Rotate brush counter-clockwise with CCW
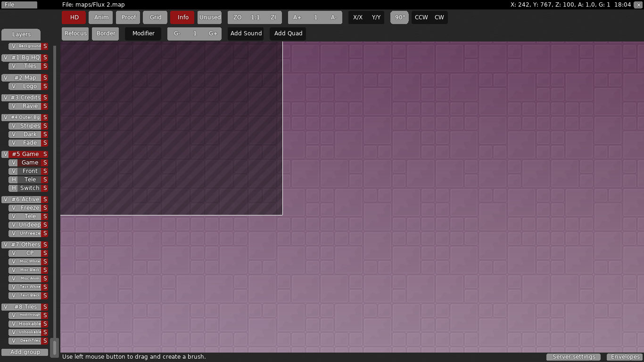This screenshot has height=362, width=644. [x=421, y=17]
